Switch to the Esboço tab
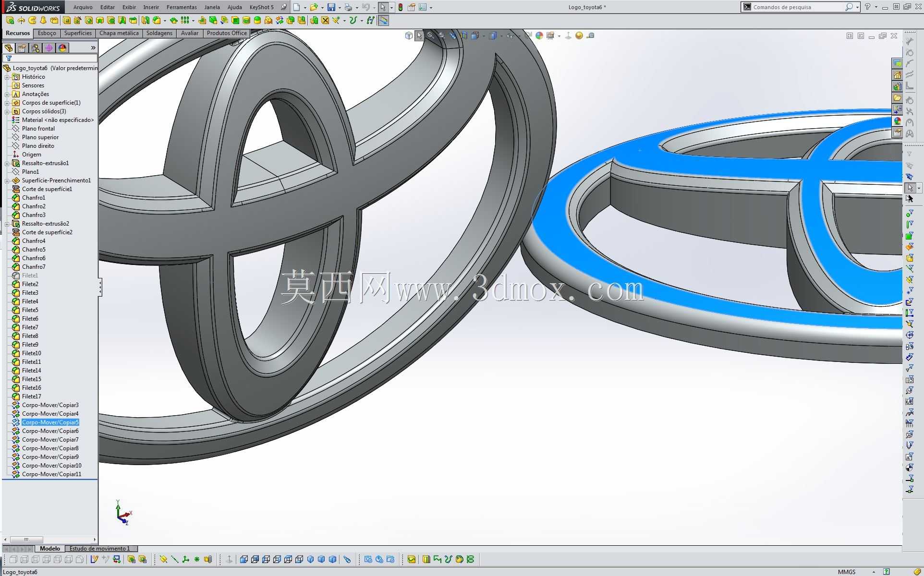Screen dimensions: 924x576 47,33
